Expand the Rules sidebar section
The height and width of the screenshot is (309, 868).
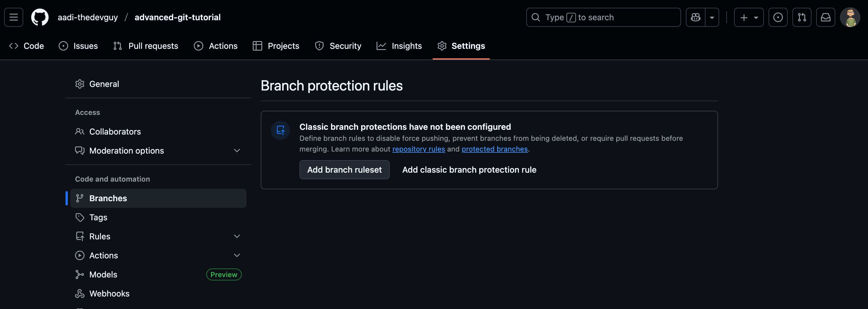(237, 236)
